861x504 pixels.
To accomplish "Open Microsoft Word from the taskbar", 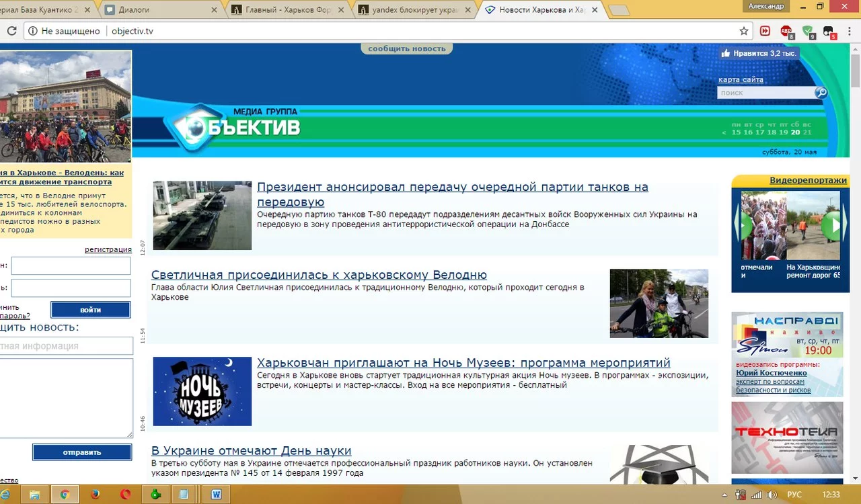I will tap(216, 494).
